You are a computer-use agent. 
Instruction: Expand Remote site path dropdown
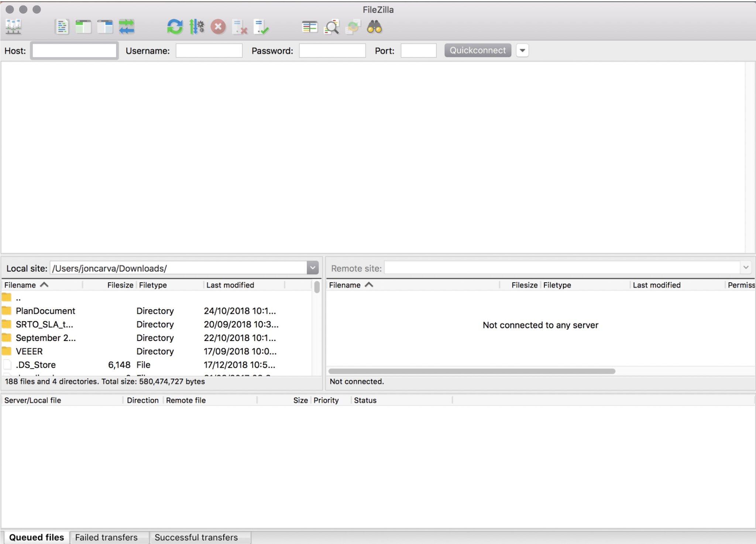pos(746,268)
